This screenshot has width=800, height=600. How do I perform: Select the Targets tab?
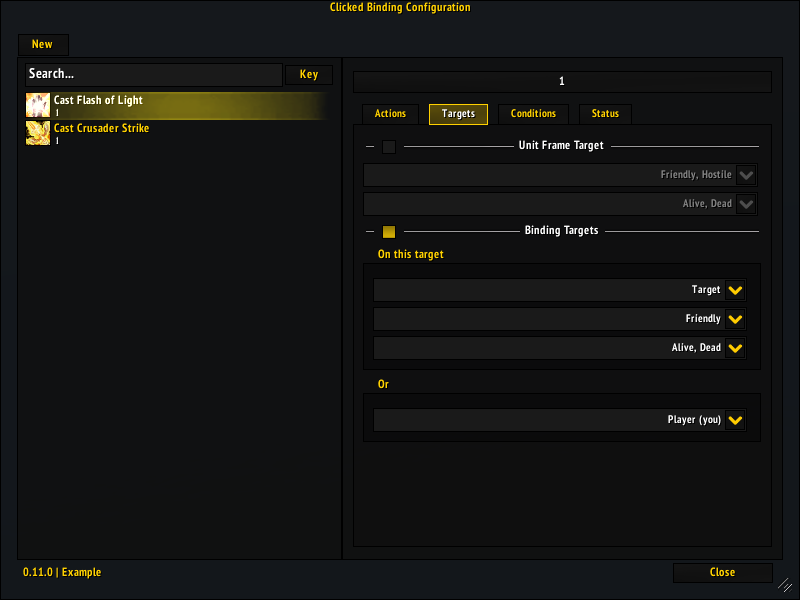pos(458,114)
